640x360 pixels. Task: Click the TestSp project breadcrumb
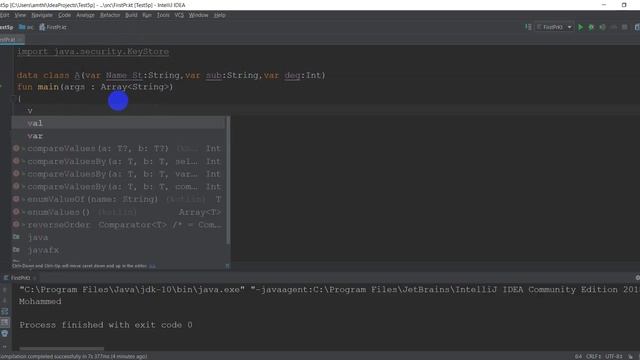coord(7,27)
